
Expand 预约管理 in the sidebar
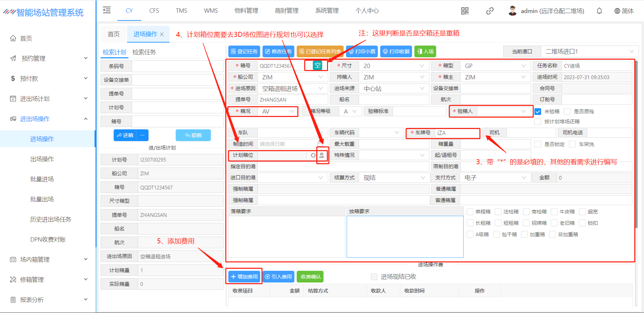(x=49, y=58)
